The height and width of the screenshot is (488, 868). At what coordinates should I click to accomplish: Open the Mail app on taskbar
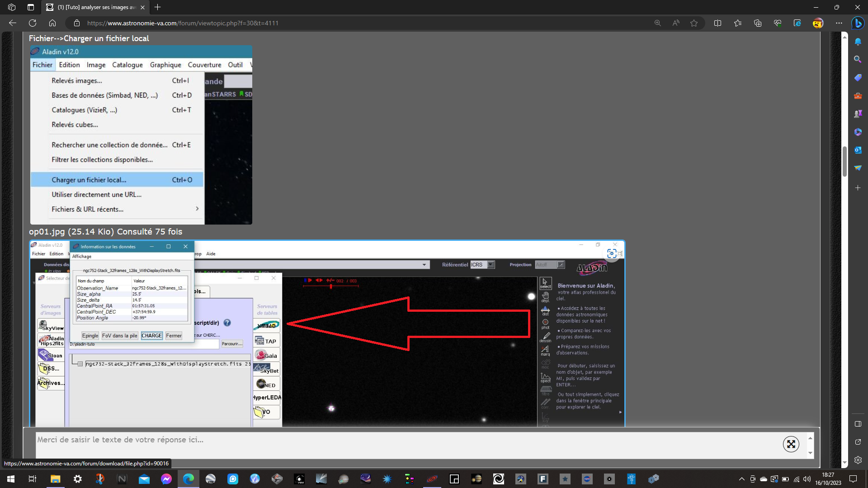tap(144, 479)
